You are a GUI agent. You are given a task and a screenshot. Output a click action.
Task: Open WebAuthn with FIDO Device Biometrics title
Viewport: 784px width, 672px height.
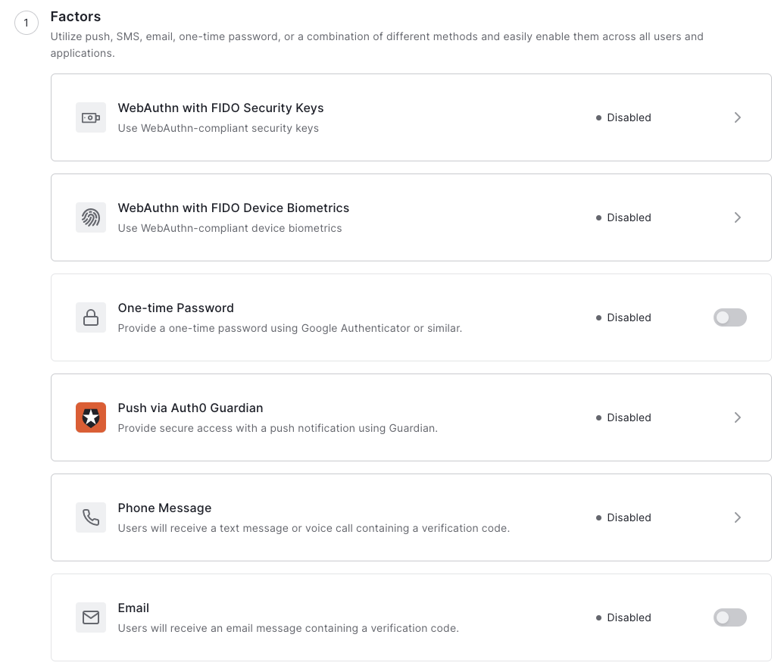[233, 208]
